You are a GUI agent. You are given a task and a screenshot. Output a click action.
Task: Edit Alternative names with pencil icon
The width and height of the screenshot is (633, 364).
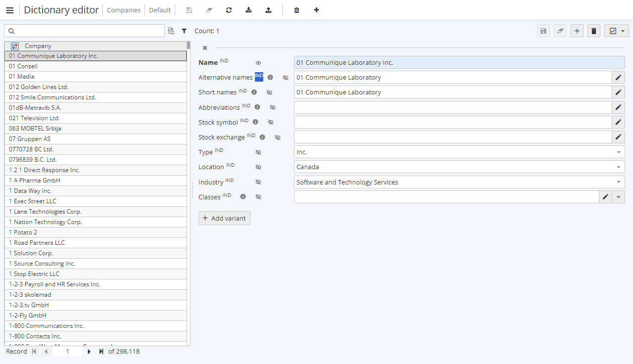click(618, 77)
